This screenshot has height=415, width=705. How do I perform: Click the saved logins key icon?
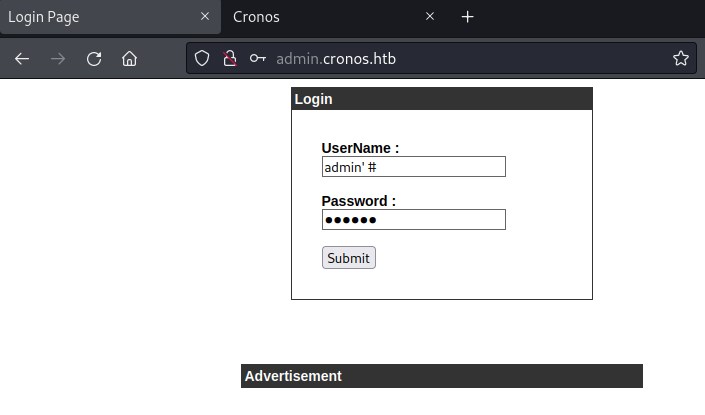point(258,59)
